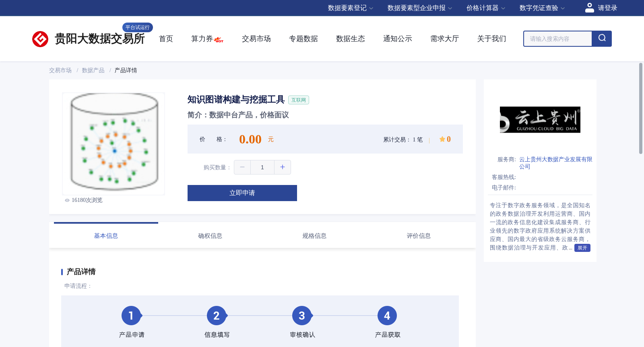The image size is (644, 347).
Task: Switch to the 评价信息 tab
Action: pyautogui.click(x=419, y=236)
